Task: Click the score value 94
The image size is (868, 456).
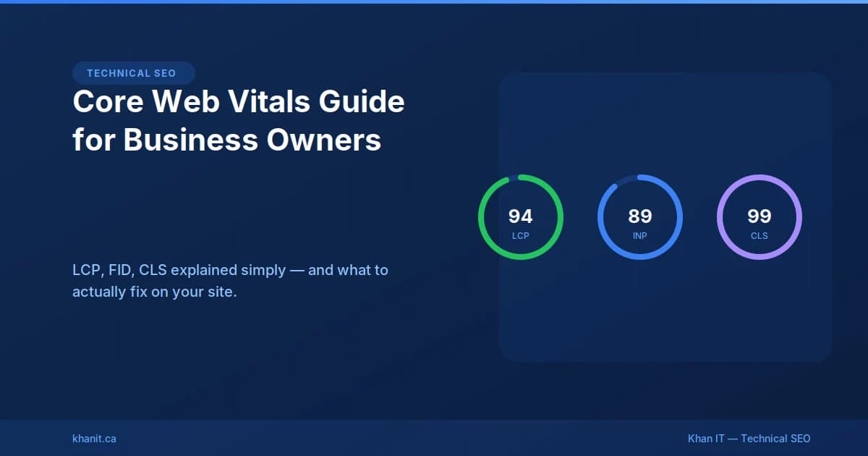Action: coord(521,216)
